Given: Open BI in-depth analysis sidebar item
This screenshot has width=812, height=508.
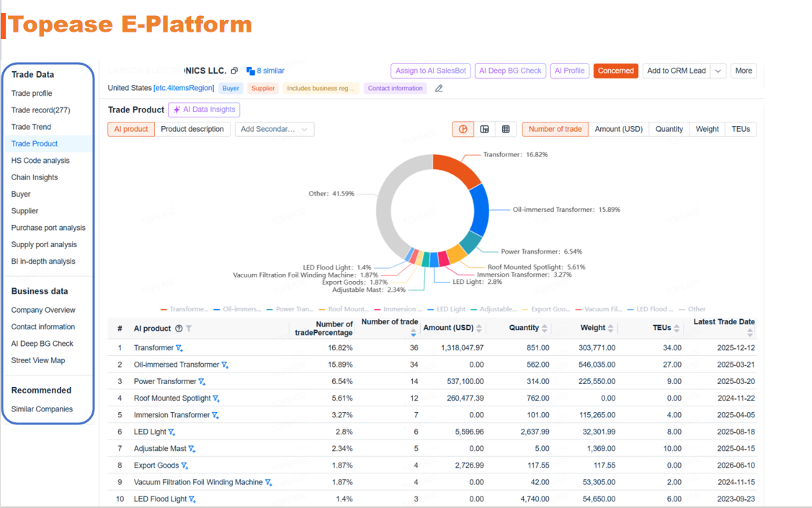Looking at the screenshot, I should pos(43,262).
